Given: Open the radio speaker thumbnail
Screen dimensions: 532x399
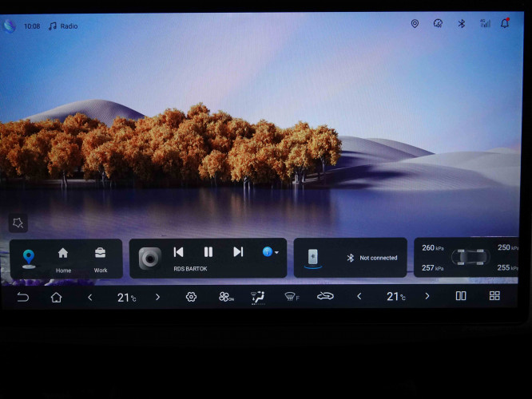Looking at the screenshot, I should [150, 258].
